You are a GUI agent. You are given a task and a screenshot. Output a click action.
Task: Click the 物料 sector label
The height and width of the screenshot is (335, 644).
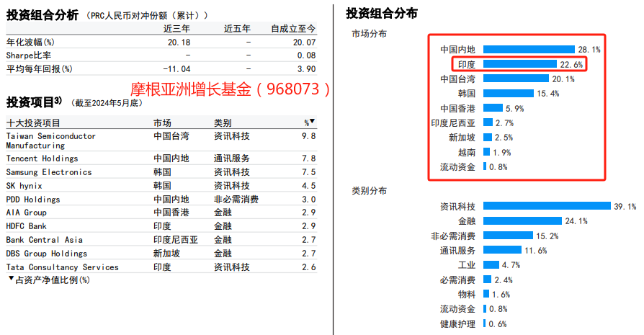(467, 295)
